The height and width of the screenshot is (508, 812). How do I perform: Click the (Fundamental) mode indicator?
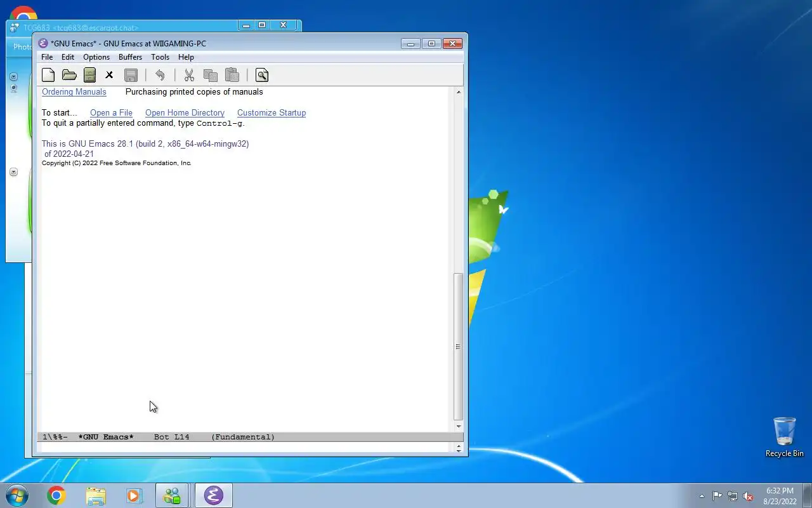pos(243,437)
